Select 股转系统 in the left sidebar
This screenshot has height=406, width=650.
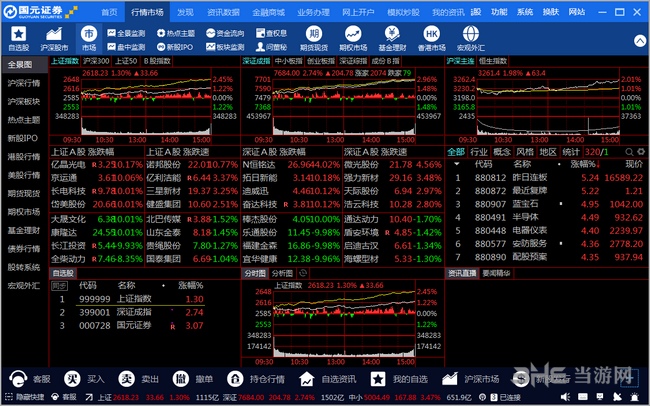click(24, 267)
